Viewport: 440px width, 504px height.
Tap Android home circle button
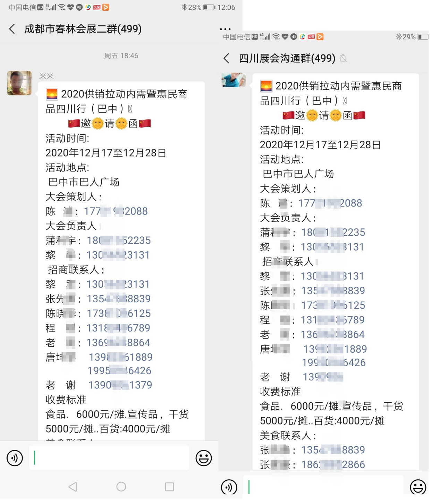[x=121, y=487]
